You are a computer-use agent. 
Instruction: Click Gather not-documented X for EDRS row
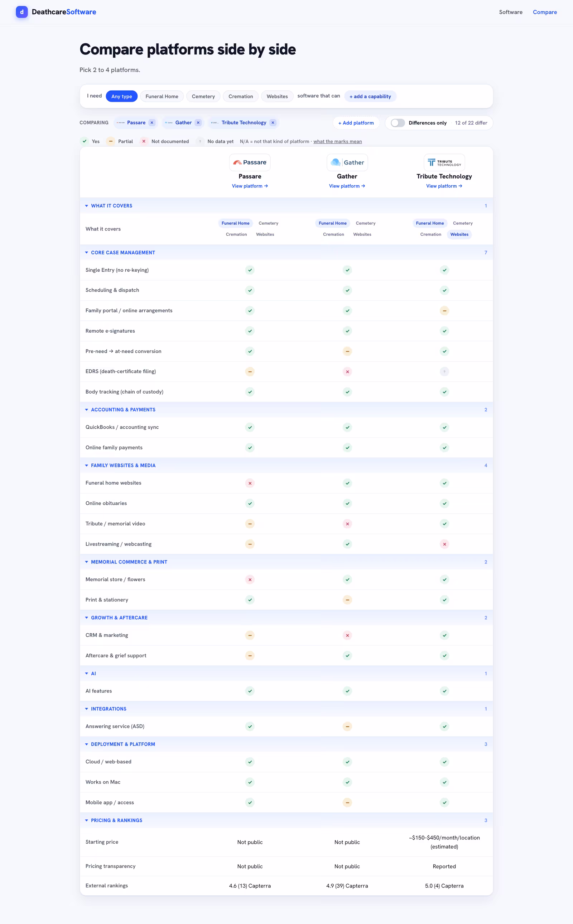point(347,372)
